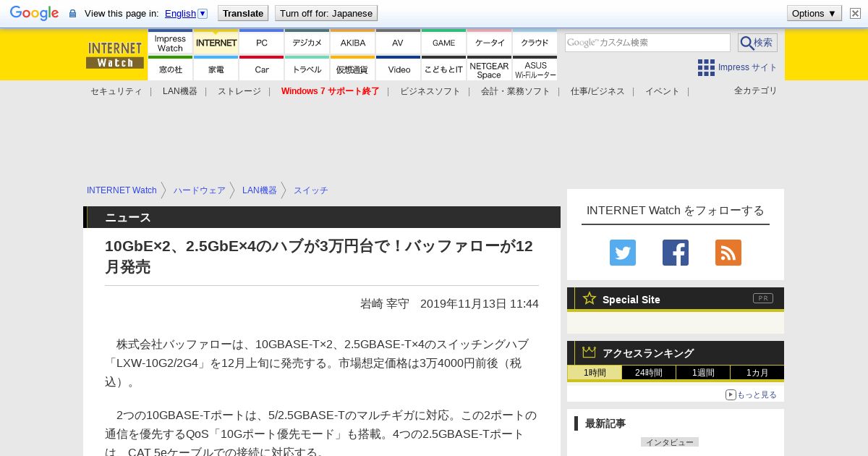The width and height of the screenshot is (868, 456).
Task: Click the Google logo in translate bar
Action: click(34, 13)
